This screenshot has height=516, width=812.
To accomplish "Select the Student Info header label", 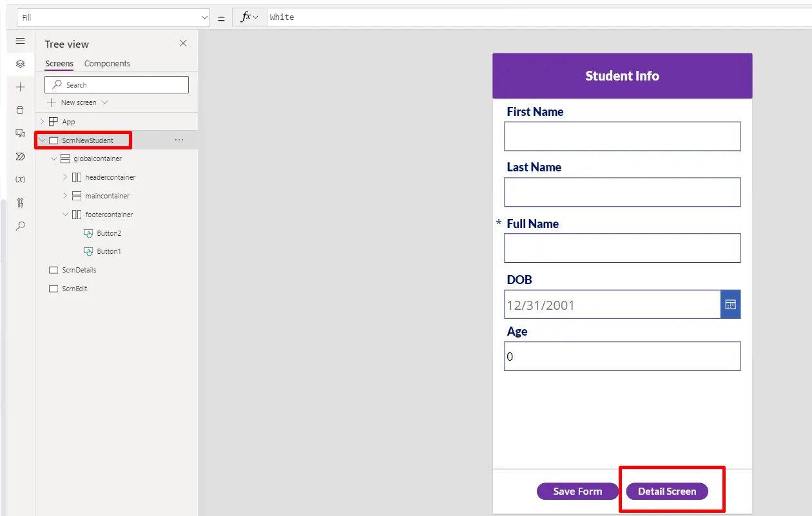I will [622, 76].
